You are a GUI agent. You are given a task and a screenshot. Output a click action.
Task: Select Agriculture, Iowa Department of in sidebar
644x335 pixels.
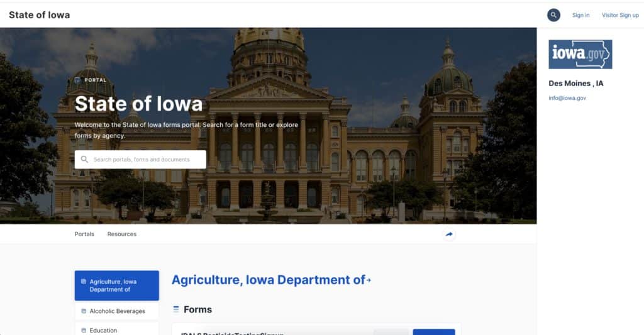click(x=116, y=285)
